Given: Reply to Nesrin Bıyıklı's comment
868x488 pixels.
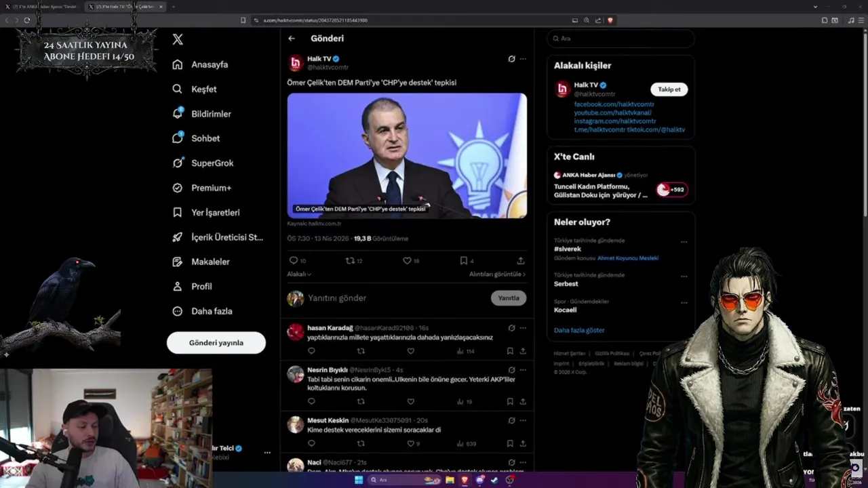Looking at the screenshot, I should (311, 401).
